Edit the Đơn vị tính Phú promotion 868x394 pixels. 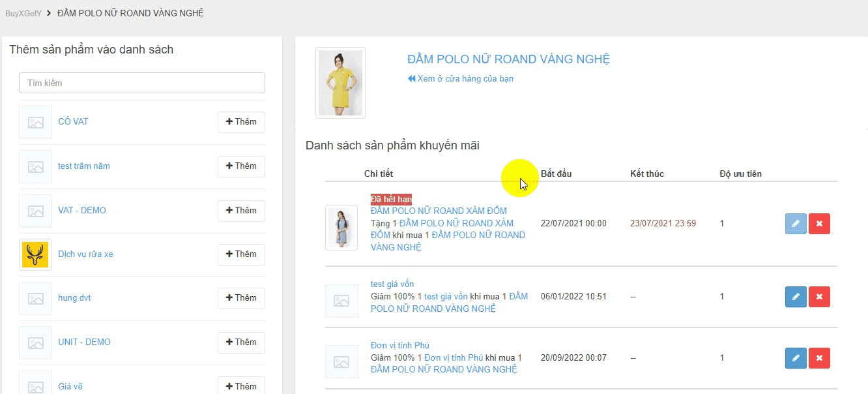click(796, 358)
